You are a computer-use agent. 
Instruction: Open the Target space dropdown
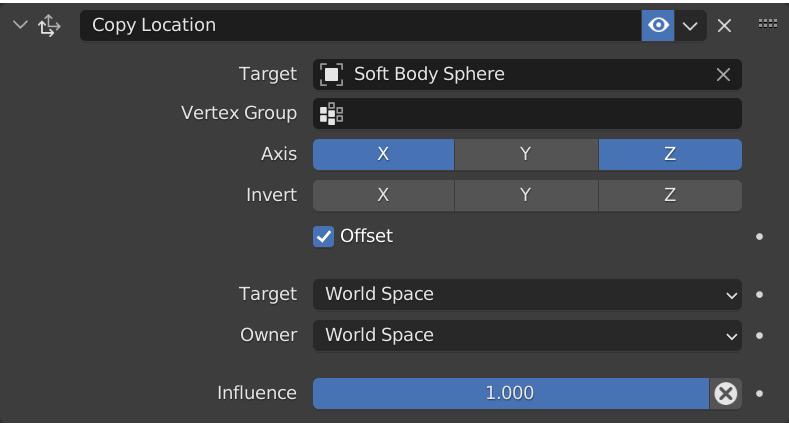[x=527, y=294]
